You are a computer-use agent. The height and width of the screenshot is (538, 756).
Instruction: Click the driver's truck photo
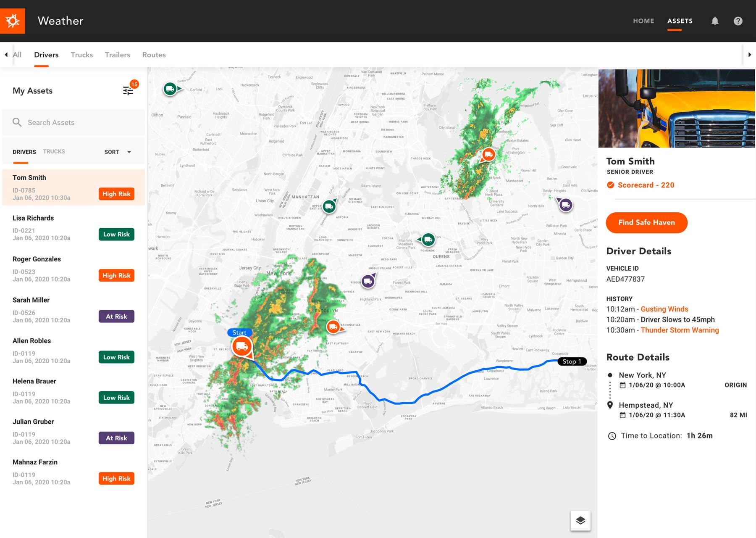pyautogui.click(x=677, y=108)
